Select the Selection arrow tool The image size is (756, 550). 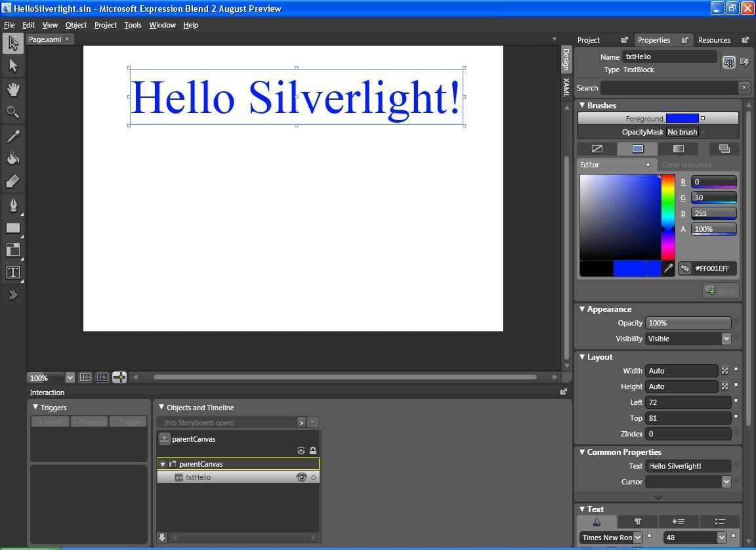click(x=13, y=43)
